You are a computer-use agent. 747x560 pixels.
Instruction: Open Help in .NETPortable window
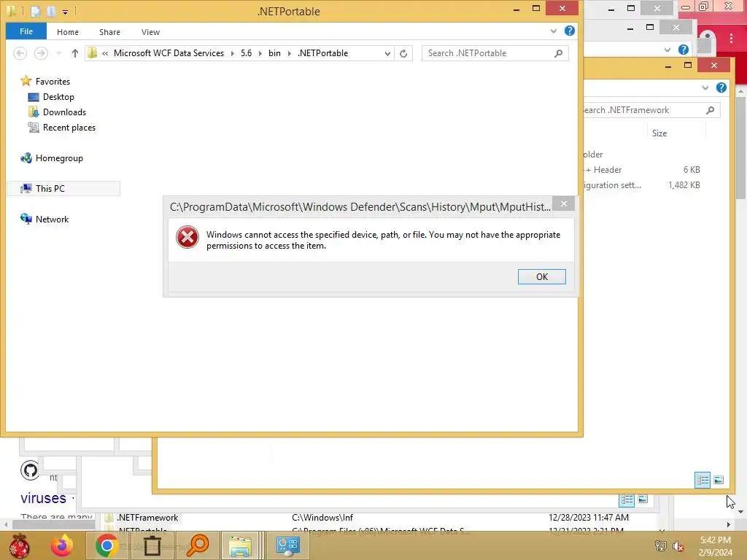[x=569, y=31]
